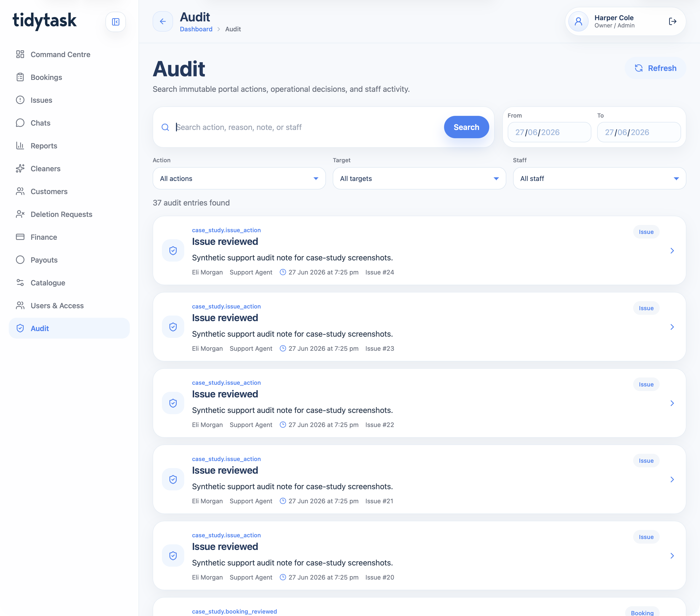This screenshot has width=700, height=616.
Task: Click "37 audit entries found" text
Action: tap(191, 203)
